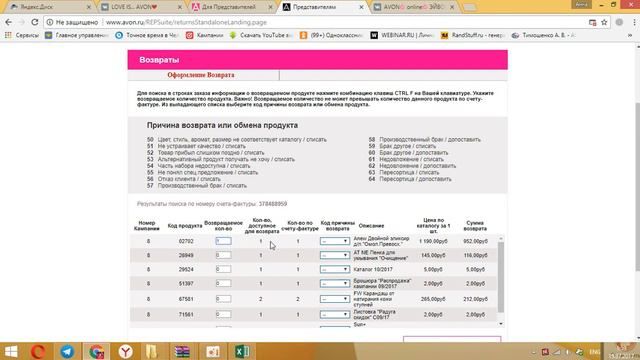Open the Оформление Возврата tab
Viewport: 640px width, 360px height.
[201, 75]
